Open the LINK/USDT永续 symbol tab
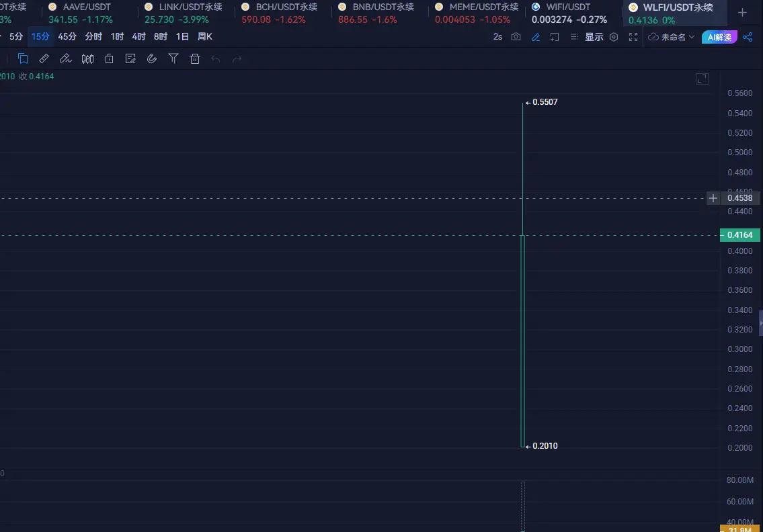 tap(186, 13)
